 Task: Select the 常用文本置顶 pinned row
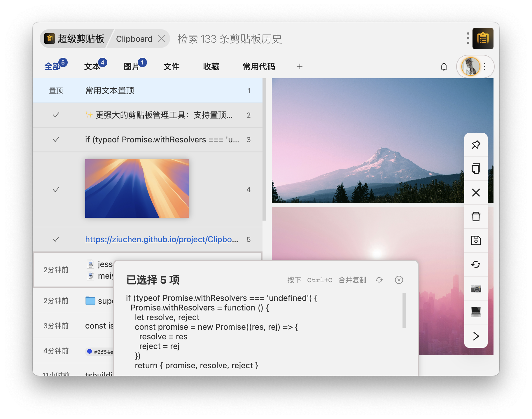pos(148,90)
